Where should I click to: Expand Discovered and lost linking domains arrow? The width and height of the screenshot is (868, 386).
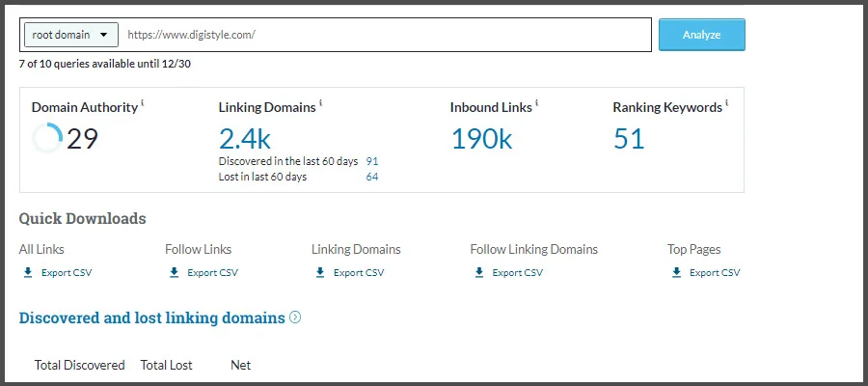[295, 317]
